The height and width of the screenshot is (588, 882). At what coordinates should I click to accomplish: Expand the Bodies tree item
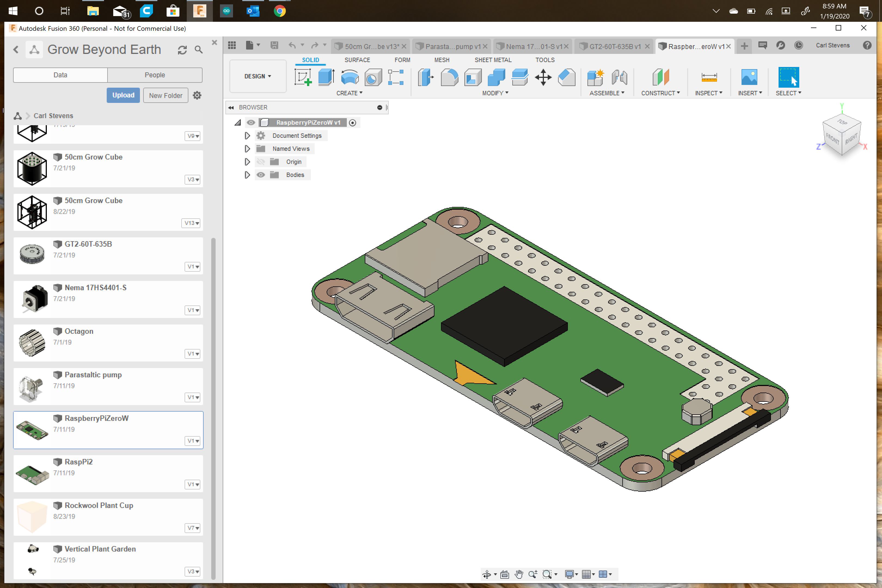pos(246,174)
